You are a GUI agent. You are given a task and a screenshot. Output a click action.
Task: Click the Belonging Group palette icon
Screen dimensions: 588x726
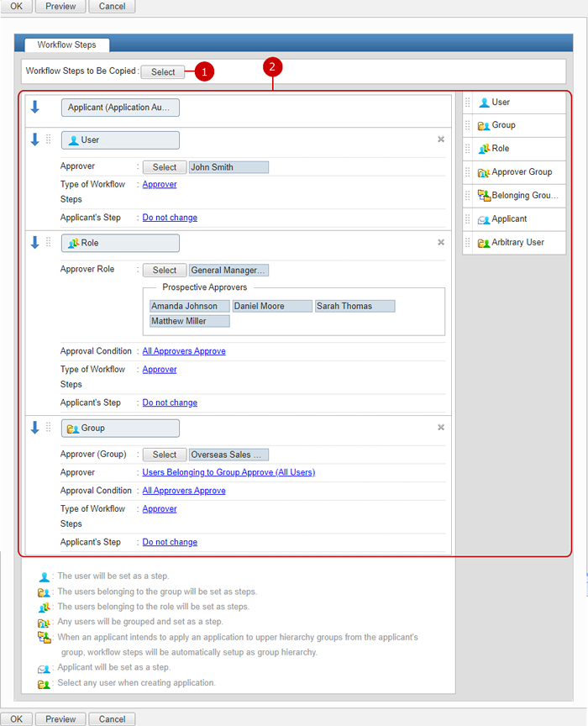pyautogui.click(x=484, y=196)
